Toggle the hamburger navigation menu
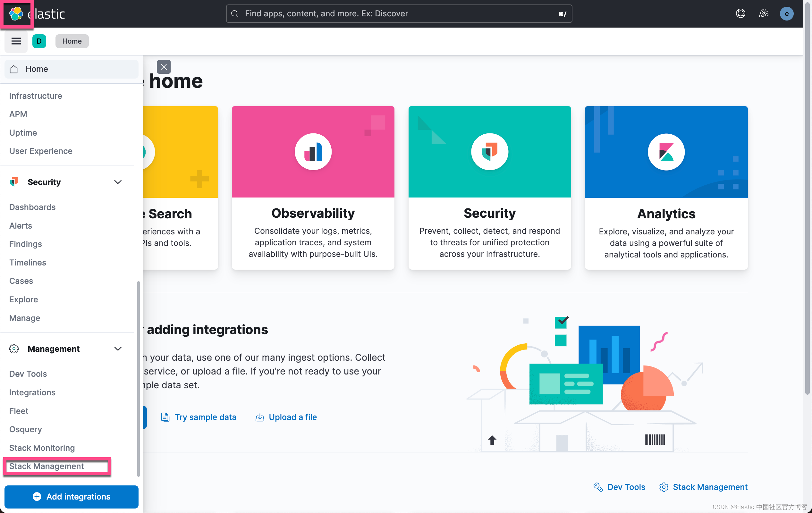The height and width of the screenshot is (513, 812). [16, 41]
